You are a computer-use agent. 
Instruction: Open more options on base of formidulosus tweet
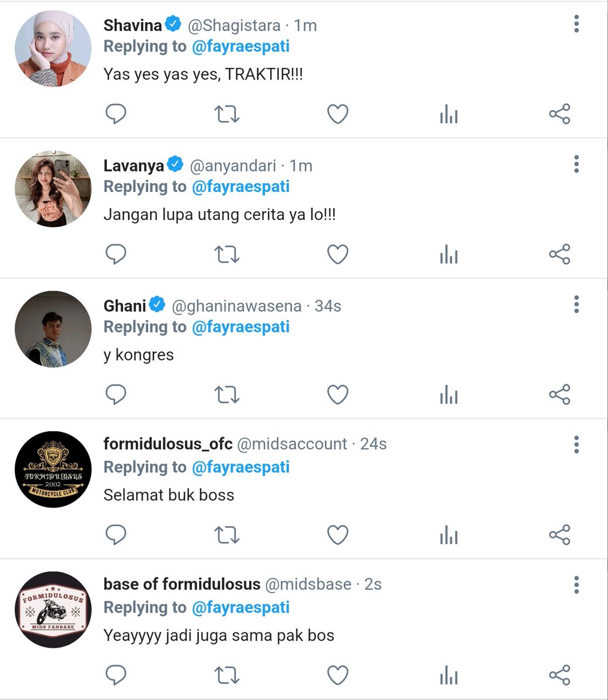click(x=576, y=584)
